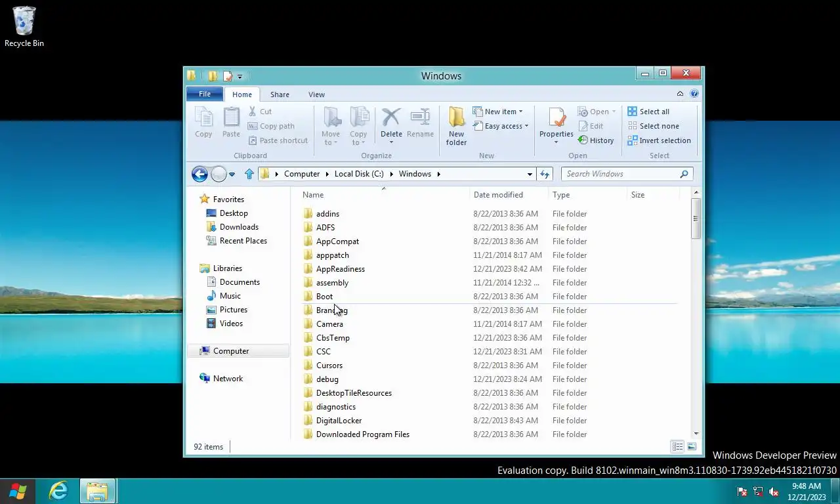The width and height of the screenshot is (840, 504).
Task: Click Select none in ribbon
Action: [x=653, y=126]
